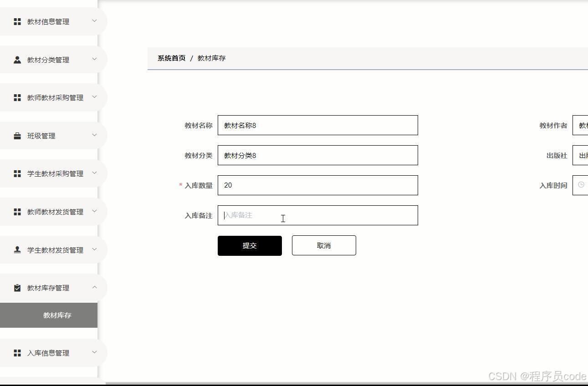Click the 入库备注 text input
This screenshot has height=386, width=588.
tap(317, 215)
